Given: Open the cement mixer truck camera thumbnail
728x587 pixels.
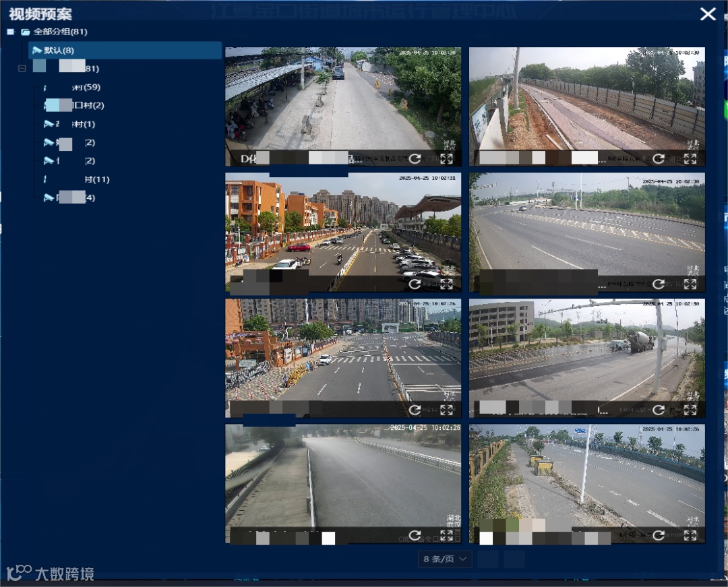Looking at the screenshot, I should tap(587, 358).
